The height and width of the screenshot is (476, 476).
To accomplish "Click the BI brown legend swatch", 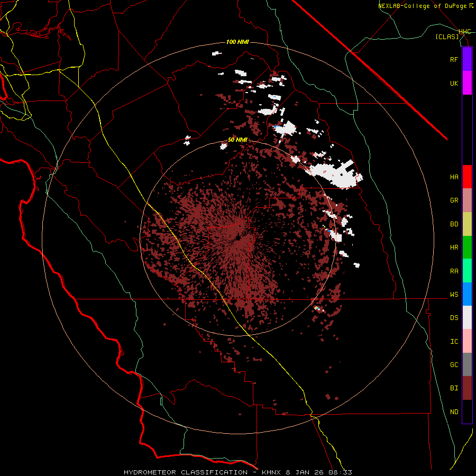I will (467, 388).
